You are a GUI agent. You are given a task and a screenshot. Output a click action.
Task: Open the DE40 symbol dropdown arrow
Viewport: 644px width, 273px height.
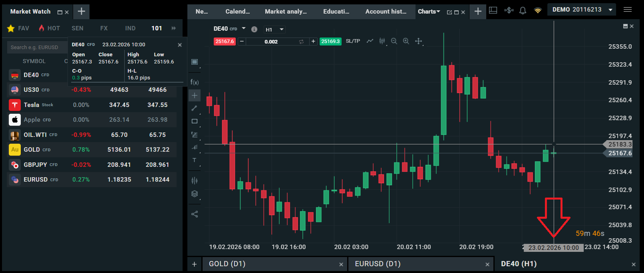pos(244,28)
